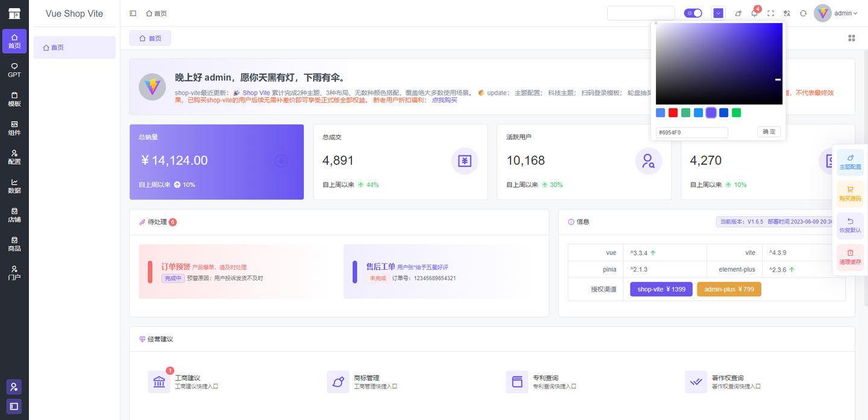Open the 数据 sidebar icon

tap(14, 186)
